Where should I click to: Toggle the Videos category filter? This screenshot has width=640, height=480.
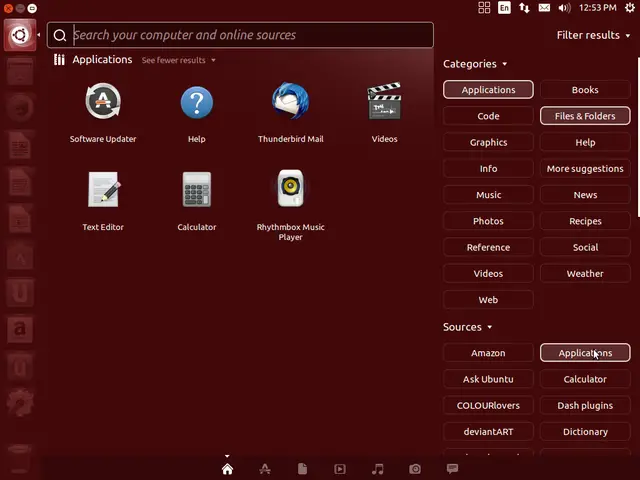pyautogui.click(x=488, y=273)
